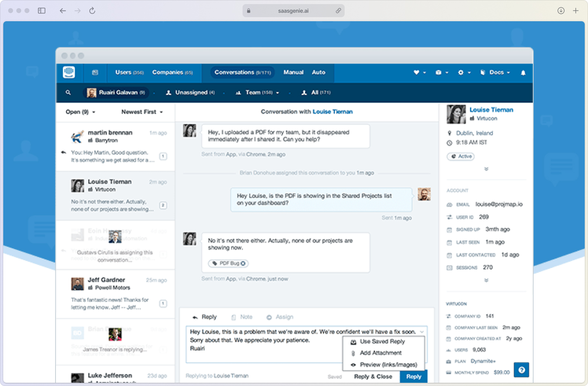Click the Reply & Close button
This screenshot has height=386, width=588.
(373, 376)
